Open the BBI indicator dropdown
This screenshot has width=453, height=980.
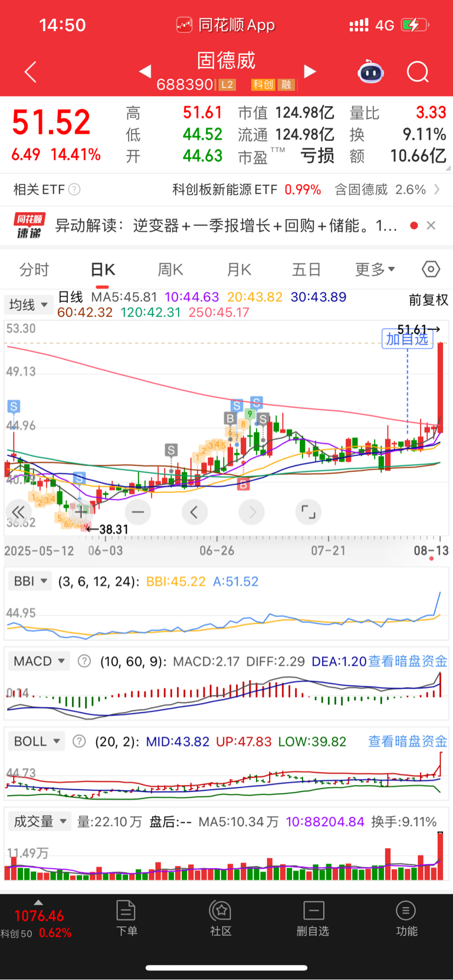pyautogui.click(x=30, y=581)
